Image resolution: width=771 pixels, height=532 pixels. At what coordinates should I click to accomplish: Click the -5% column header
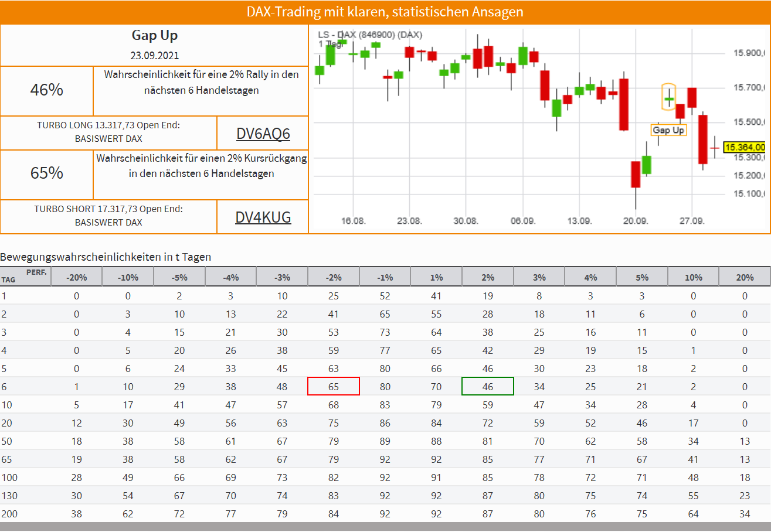point(179,277)
